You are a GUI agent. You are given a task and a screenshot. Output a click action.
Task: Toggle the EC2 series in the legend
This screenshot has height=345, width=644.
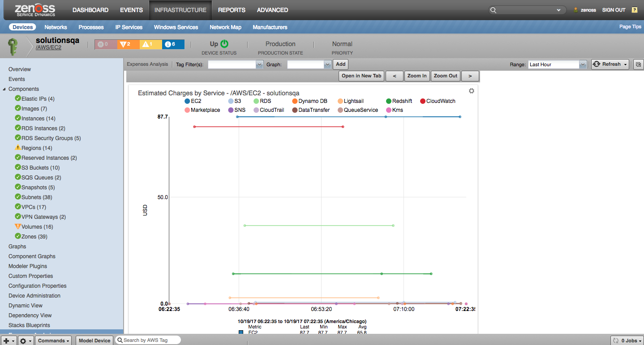(193, 101)
